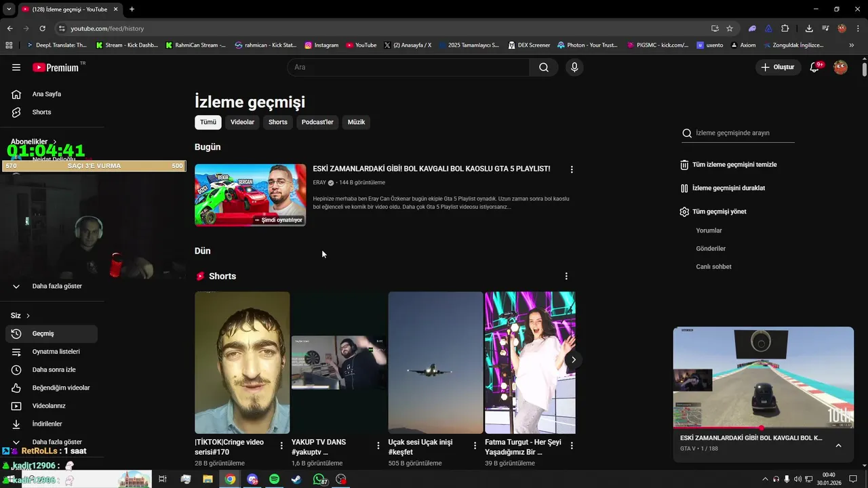Open the ERAY channel link

click(319, 182)
